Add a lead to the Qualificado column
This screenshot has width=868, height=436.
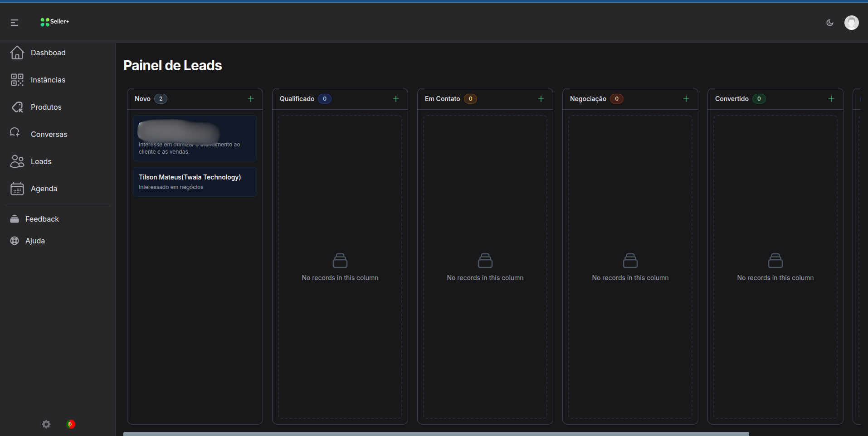coord(396,99)
